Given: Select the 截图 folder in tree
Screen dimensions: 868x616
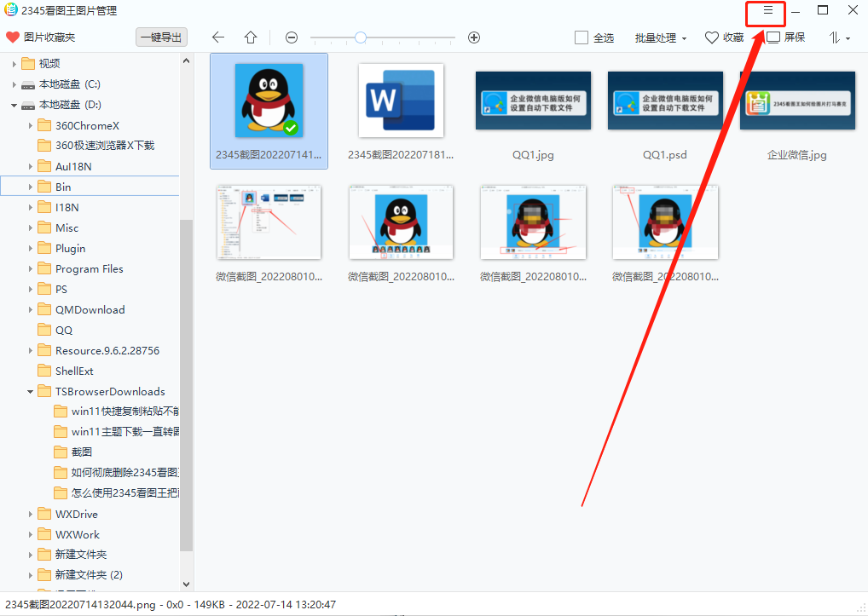Looking at the screenshot, I should [x=81, y=452].
